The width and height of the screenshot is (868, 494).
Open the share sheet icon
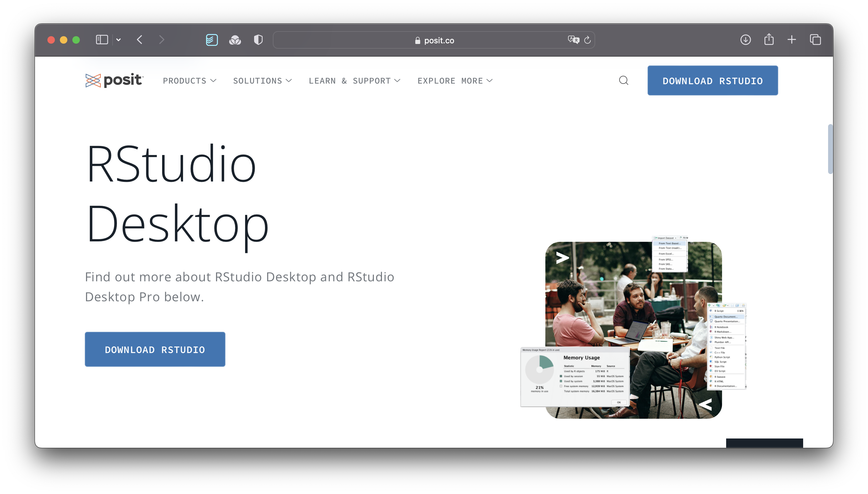[x=769, y=39]
